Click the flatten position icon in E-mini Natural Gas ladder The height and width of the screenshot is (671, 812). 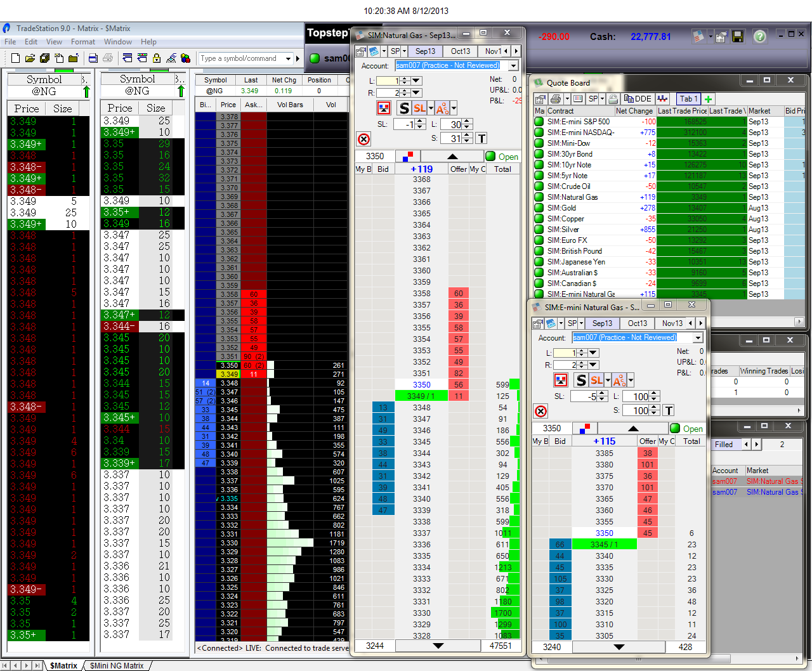click(561, 380)
